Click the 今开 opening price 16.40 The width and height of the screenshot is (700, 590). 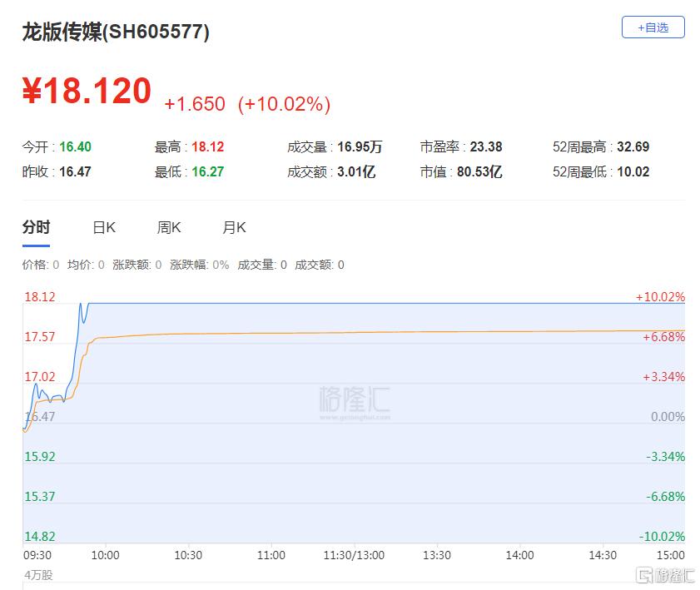click(x=75, y=146)
